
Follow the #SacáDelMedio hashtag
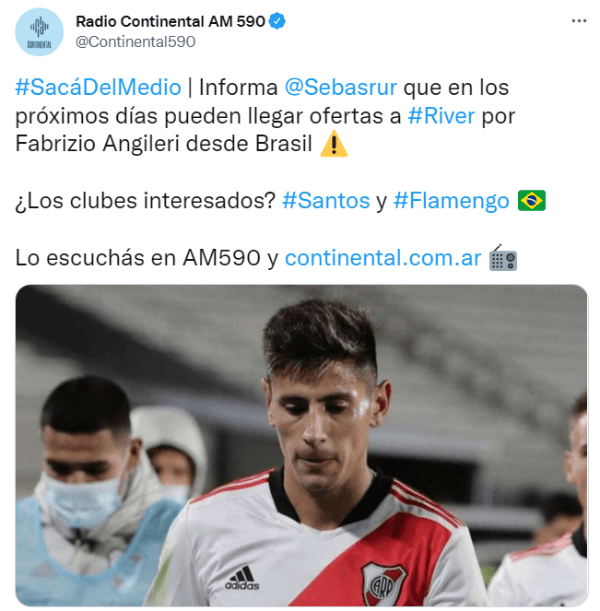(98, 87)
